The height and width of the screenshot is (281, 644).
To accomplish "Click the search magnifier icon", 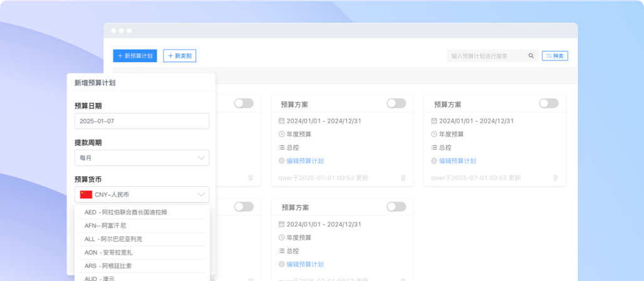I will 531,56.
